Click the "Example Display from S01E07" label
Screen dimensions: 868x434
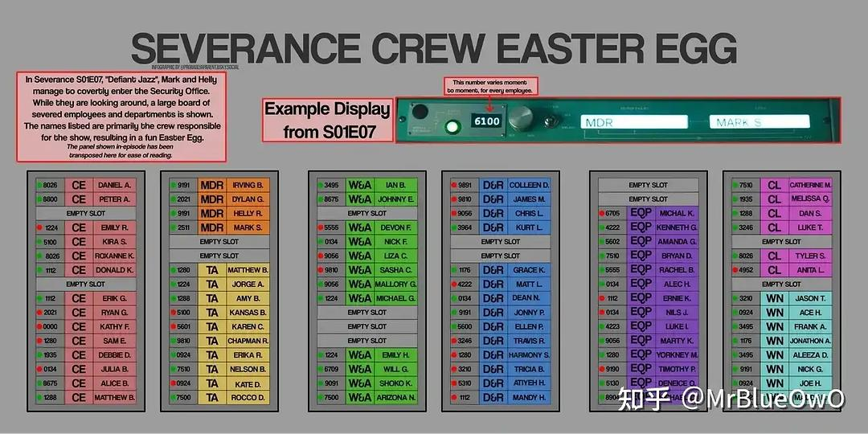(327, 121)
